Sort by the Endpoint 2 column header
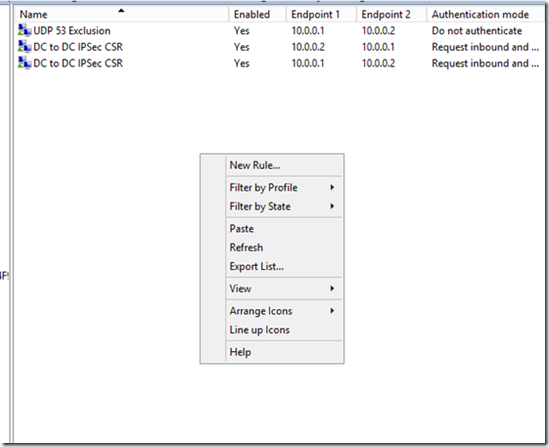The image size is (549, 447). click(x=391, y=14)
